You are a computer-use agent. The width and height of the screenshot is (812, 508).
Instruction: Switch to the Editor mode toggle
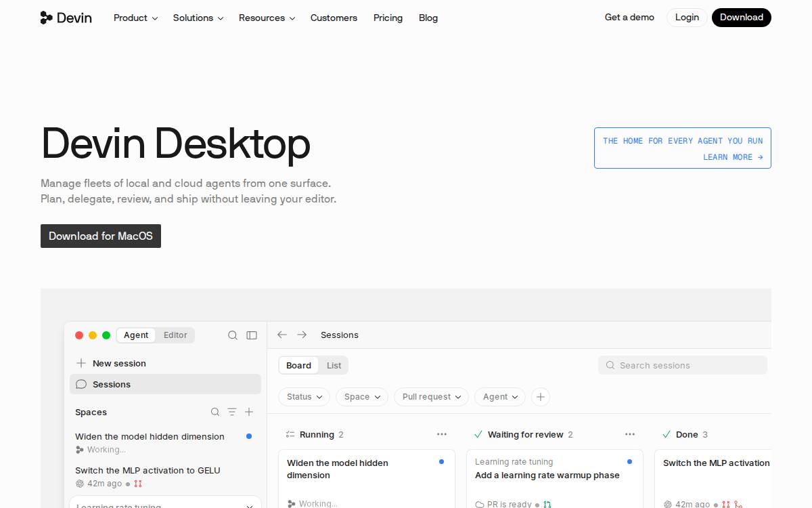(x=175, y=335)
